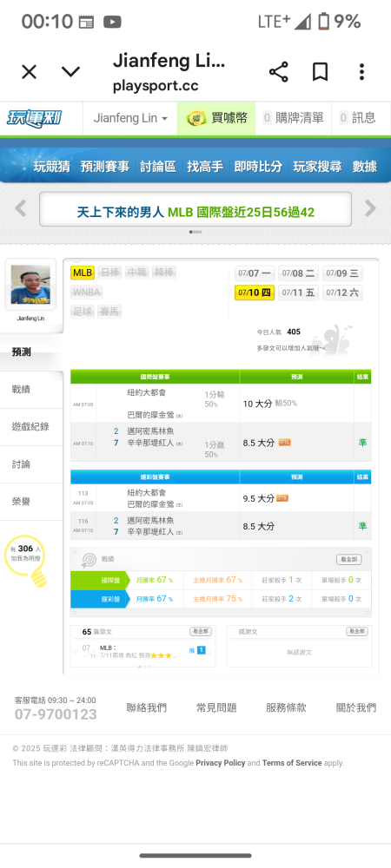Choose date 07/07 一
Screen dimensions: 391x868
(x=255, y=273)
